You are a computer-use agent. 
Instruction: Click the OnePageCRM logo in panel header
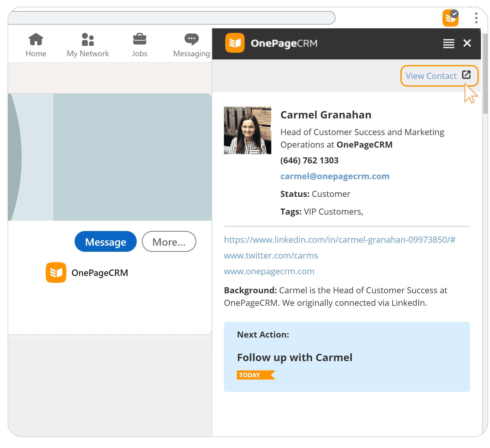click(271, 43)
